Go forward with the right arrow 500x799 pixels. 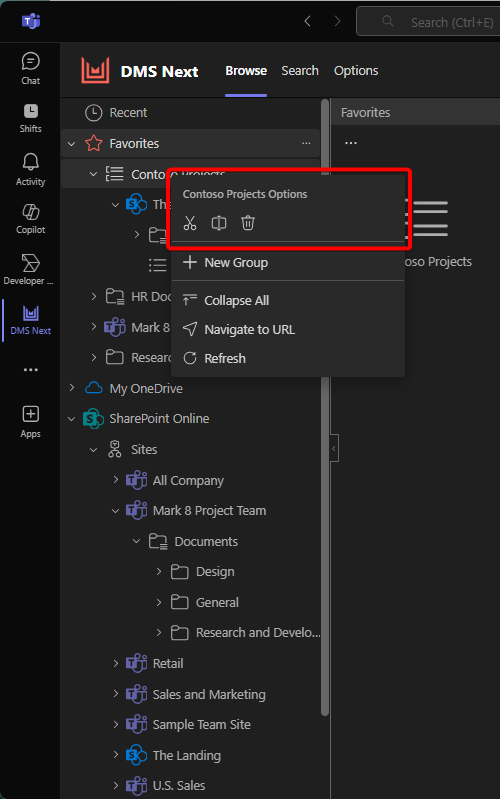coord(337,21)
